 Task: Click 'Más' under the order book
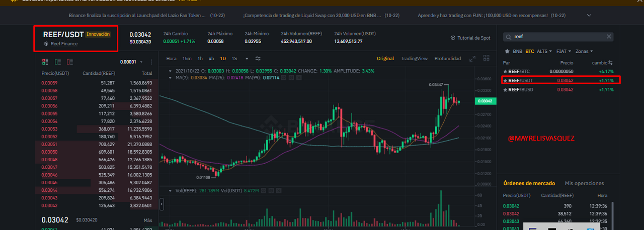(147, 220)
